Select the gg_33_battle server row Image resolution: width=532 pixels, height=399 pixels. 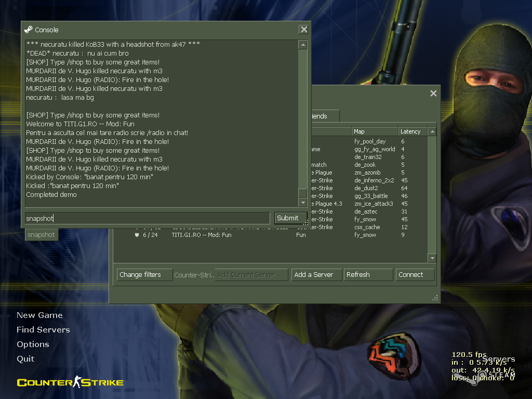[x=369, y=196]
